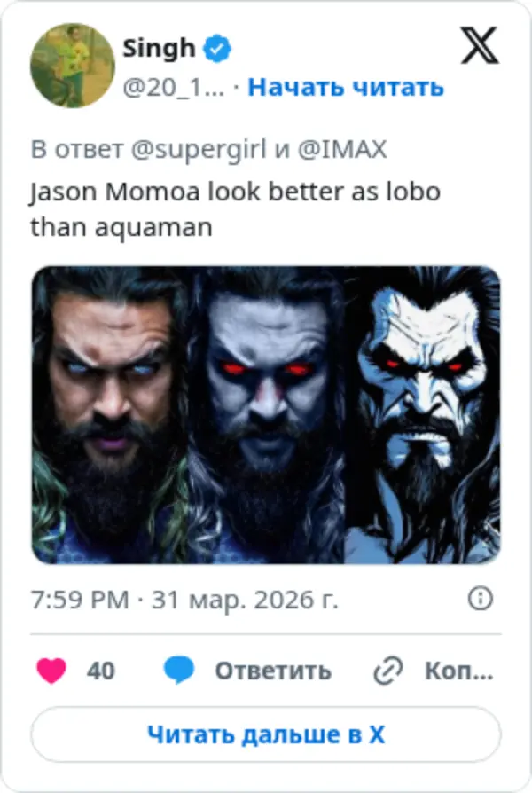This screenshot has height=793, width=532.
Task: Open the left Aquaman face image
Action: pyautogui.click(x=111, y=415)
